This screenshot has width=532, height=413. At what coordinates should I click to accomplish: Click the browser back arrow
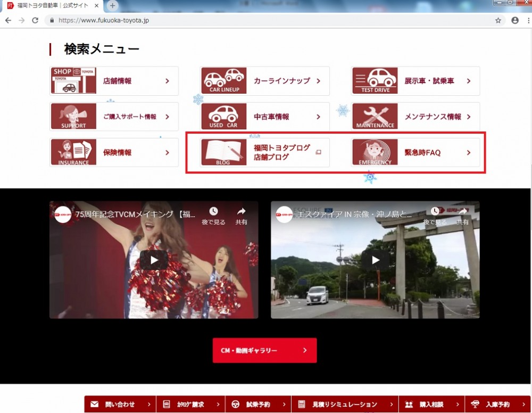[x=9, y=20]
